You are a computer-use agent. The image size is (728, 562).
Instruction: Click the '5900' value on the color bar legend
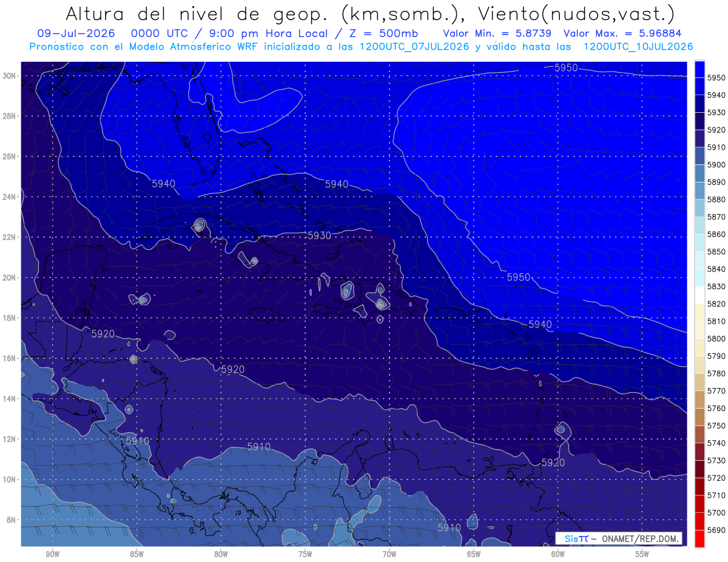point(716,164)
